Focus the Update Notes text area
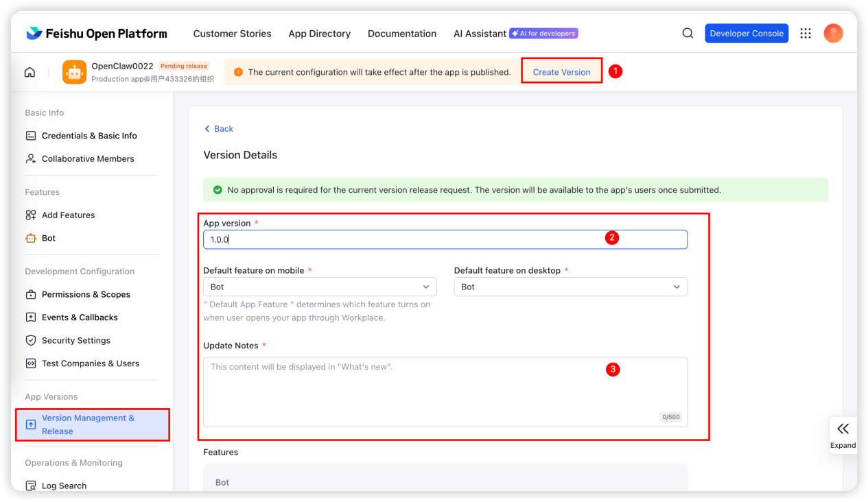This screenshot has height=502, width=868. click(x=445, y=391)
